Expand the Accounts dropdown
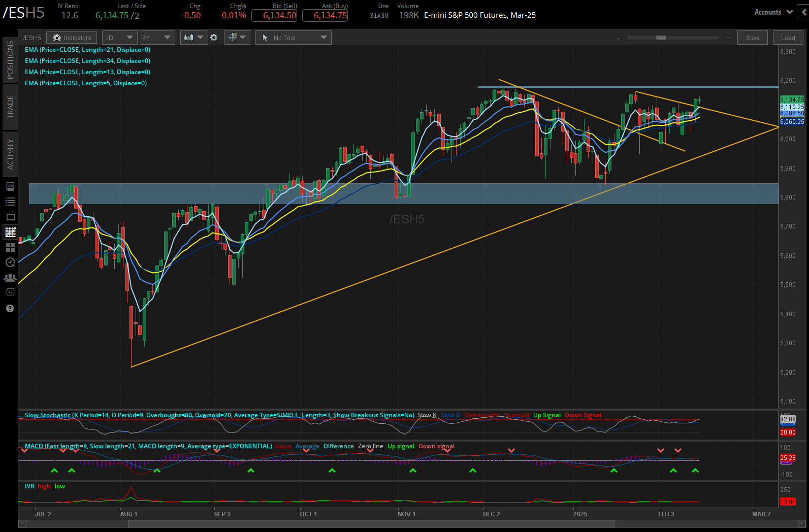The image size is (809, 532). pyautogui.click(x=773, y=12)
